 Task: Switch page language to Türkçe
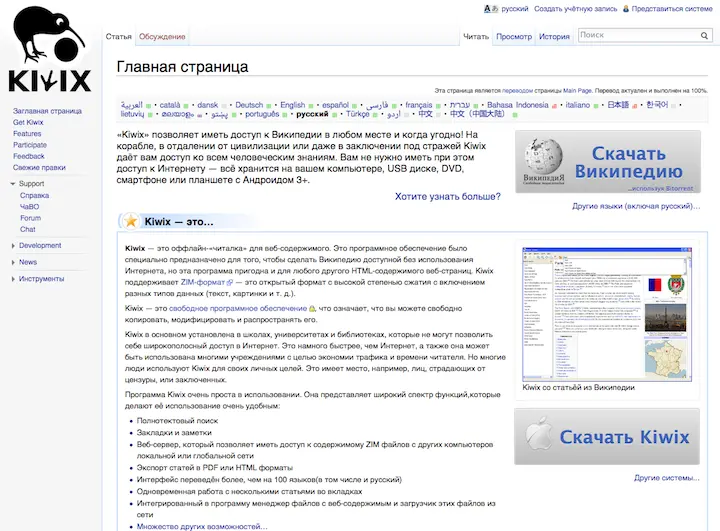pyautogui.click(x=358, y=114)
